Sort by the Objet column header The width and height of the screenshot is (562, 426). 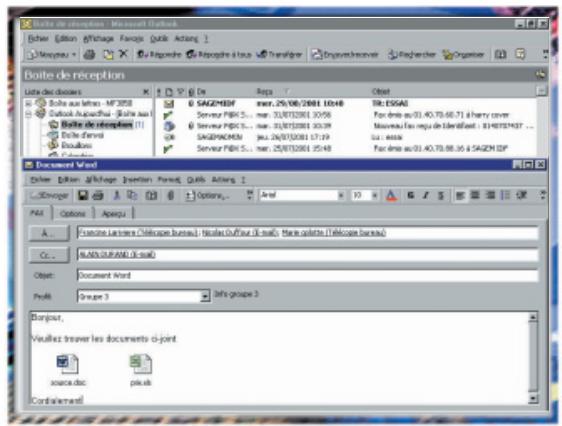pyautogui.click(x=381, y=92)
